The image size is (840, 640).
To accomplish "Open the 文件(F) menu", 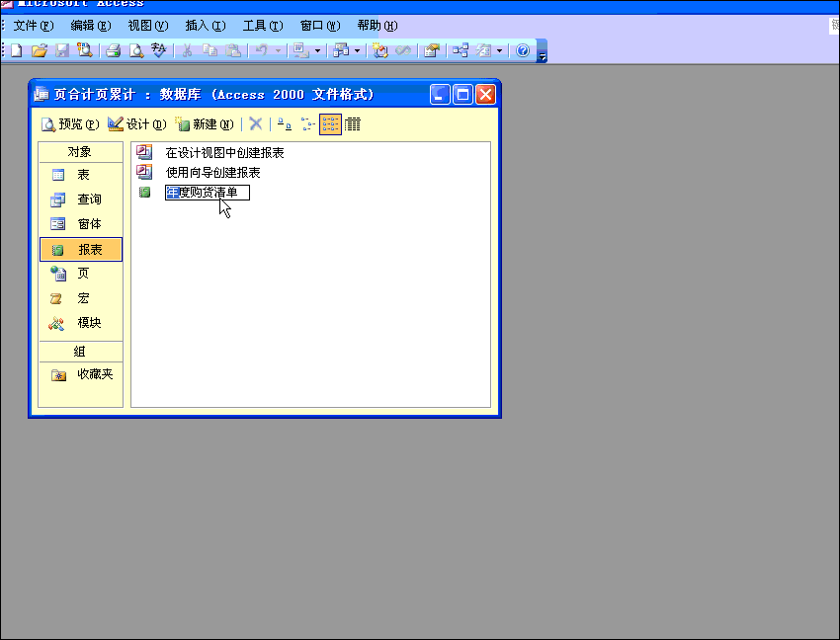I will [x=34, y=26].
